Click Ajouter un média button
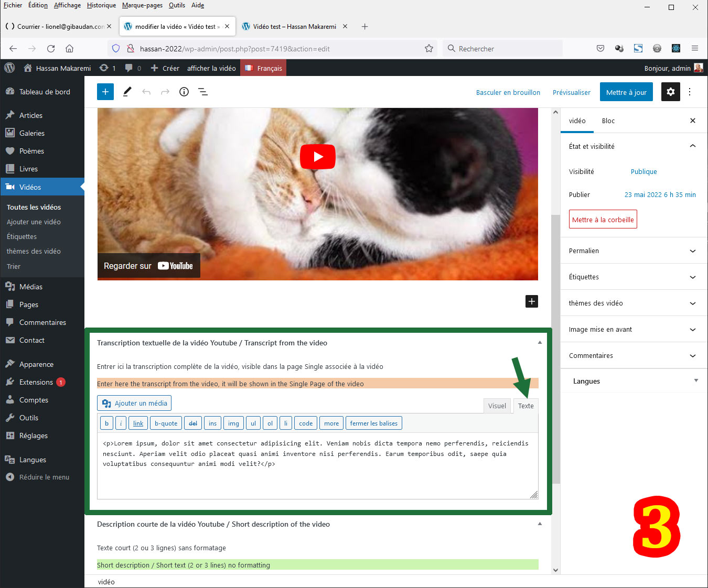This screenshot has height=588, width=708. click(x=134, y=403)
